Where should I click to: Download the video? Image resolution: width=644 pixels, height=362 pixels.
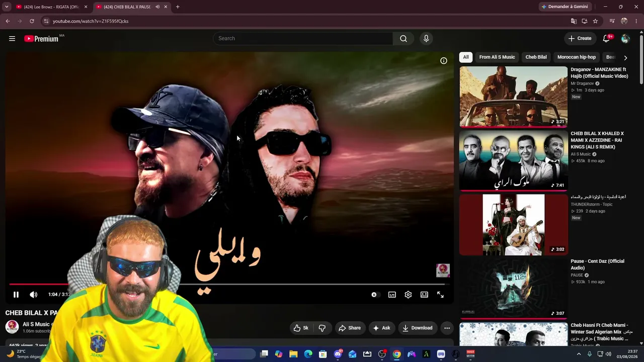(417, 328)
